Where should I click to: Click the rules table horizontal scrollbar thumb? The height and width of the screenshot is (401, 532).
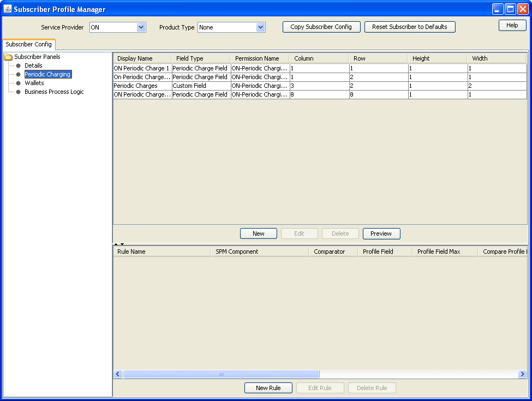pos(221,374)
